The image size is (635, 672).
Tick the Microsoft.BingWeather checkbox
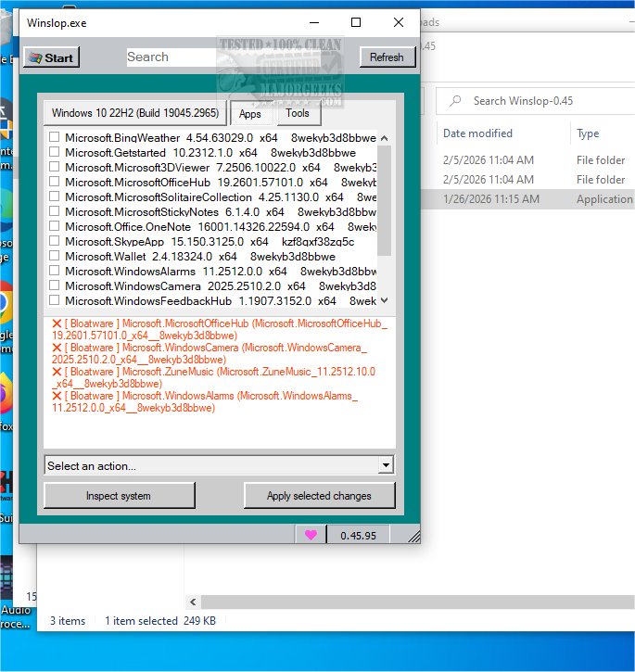pos(54,137)
